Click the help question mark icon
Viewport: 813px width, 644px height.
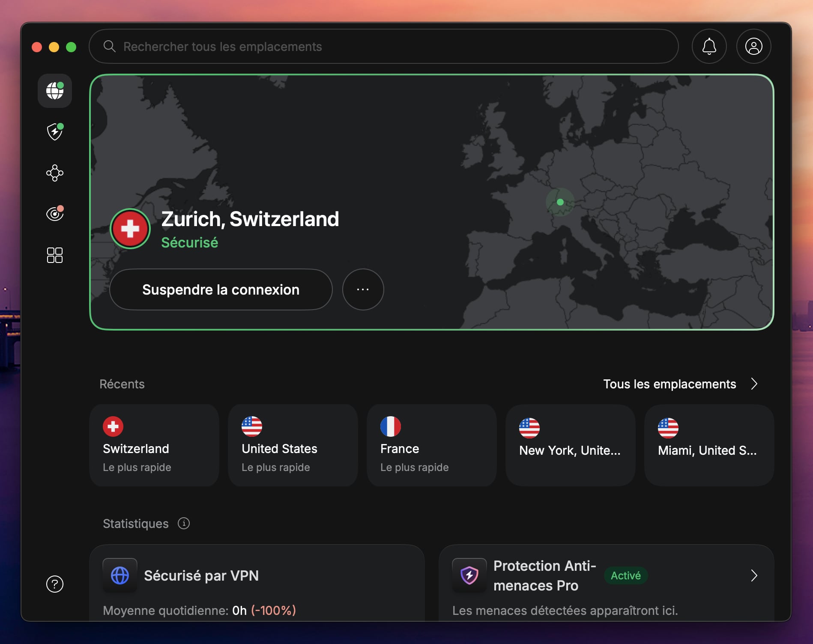pyautogui.click(x=54, y=584)
